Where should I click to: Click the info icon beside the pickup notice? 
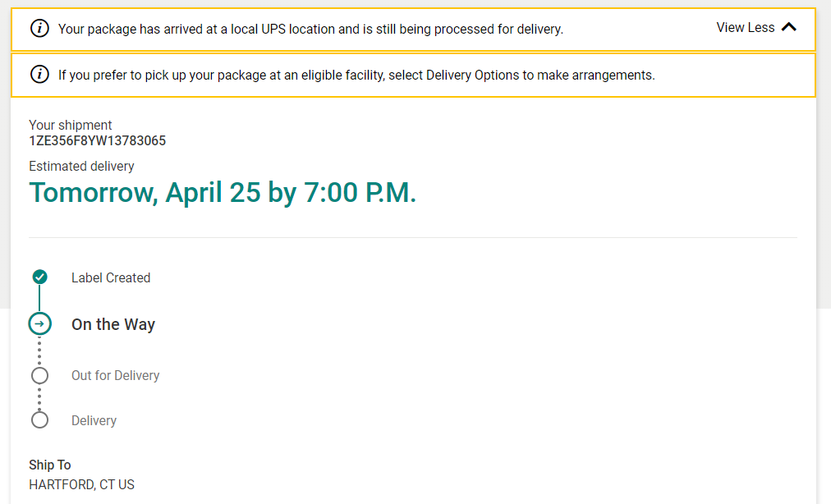[x=39, y=75]
